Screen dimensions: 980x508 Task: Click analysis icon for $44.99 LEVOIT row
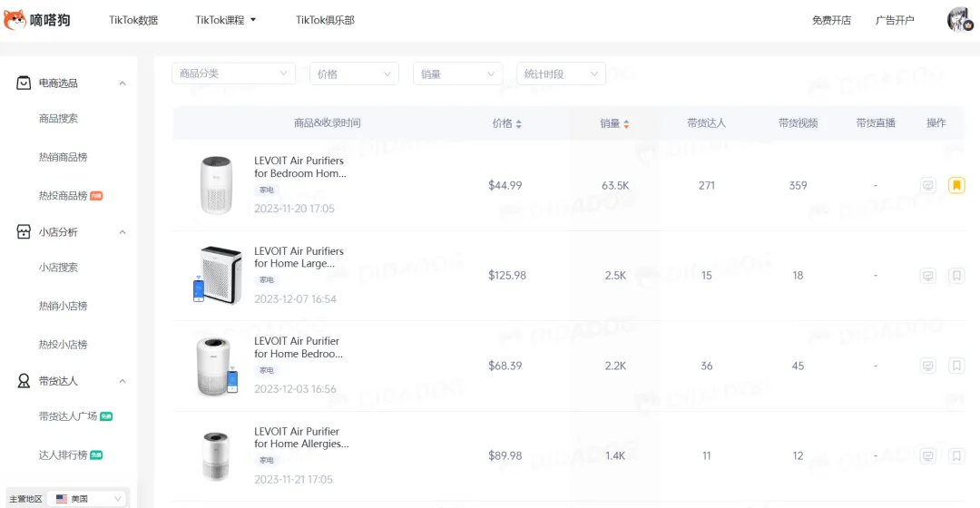[x=928, y=185]
